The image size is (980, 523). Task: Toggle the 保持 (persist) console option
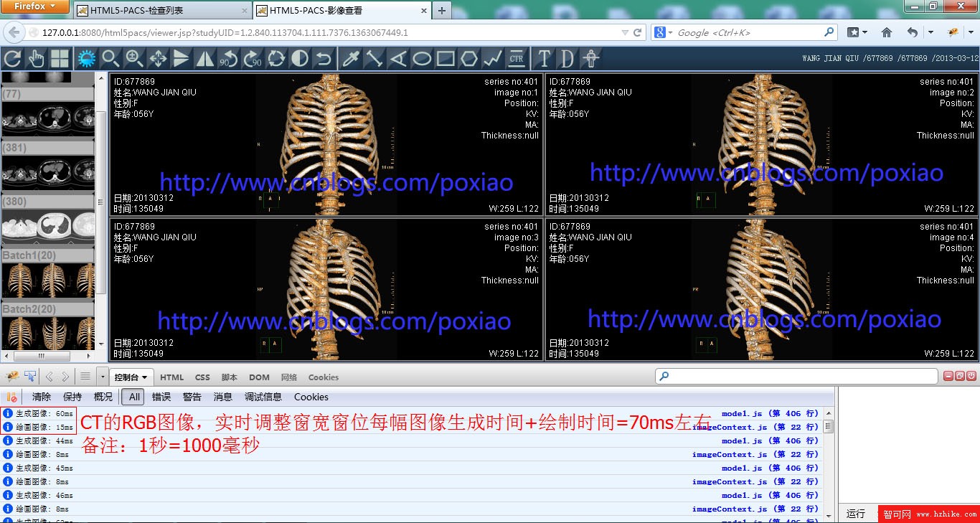pyautogui.click(x=72, y=397)
